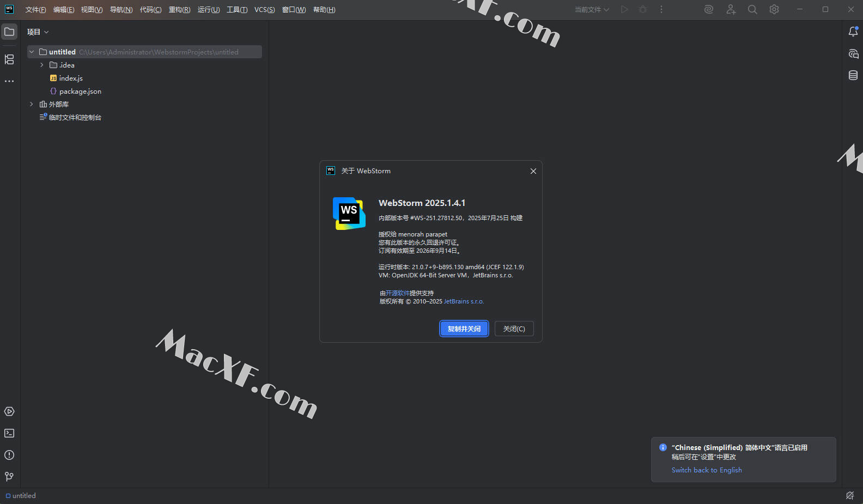Click the WebStorm logo in title bar

click(x=9, y=9)
